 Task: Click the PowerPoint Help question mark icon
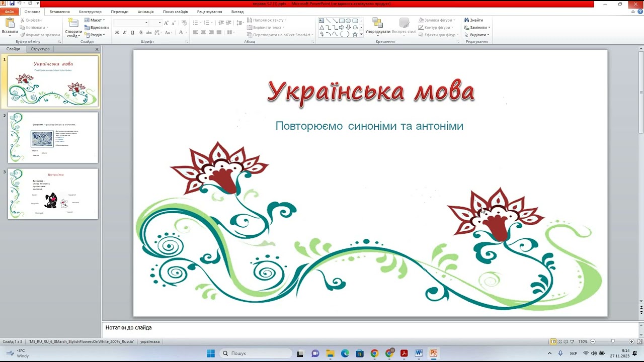coord(639,12)
